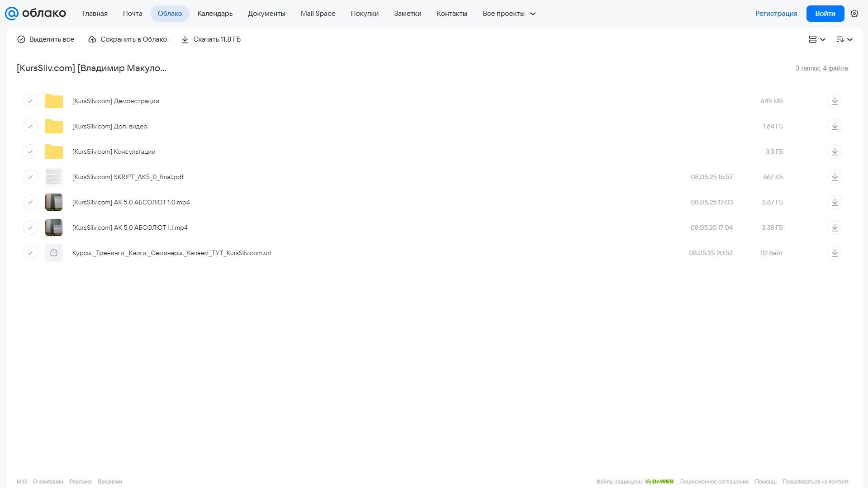The image size is (868, 488).
Task: Open the АК 5.0 АБСОЛЮТ 1.0.mp4 video thumbnail
Action: tap(54, 202)
